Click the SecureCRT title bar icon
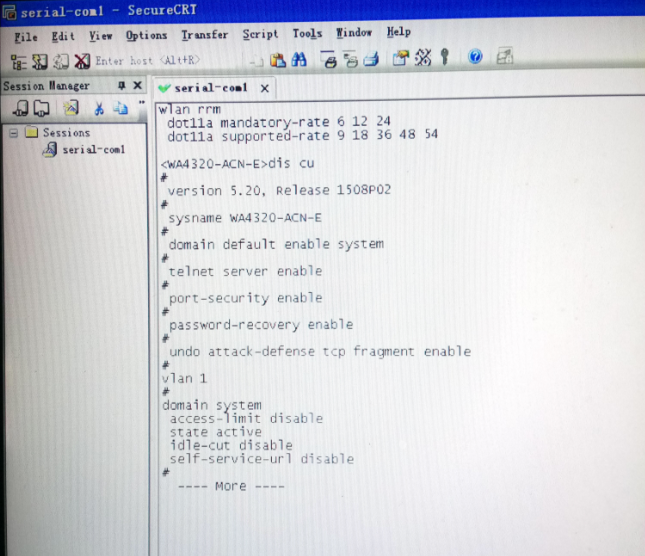Screen dimensions: 645x556 click(9, 12)
